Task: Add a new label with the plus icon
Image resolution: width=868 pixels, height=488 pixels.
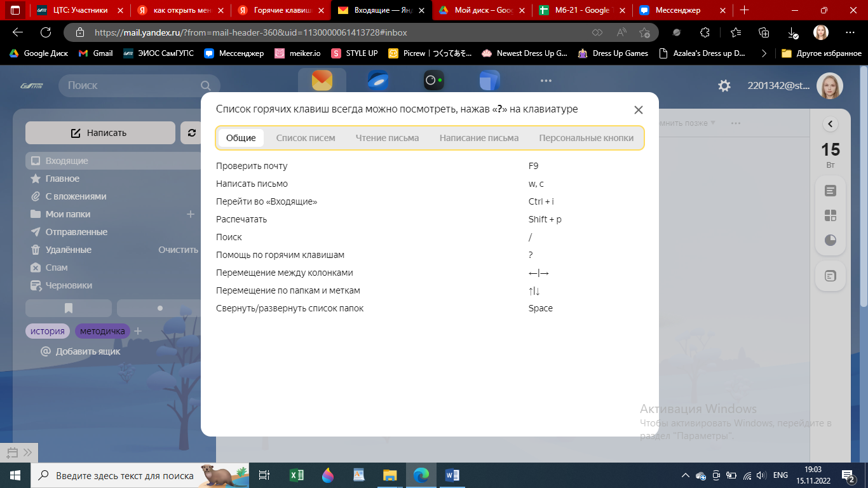Action: (x=138, y=331)
